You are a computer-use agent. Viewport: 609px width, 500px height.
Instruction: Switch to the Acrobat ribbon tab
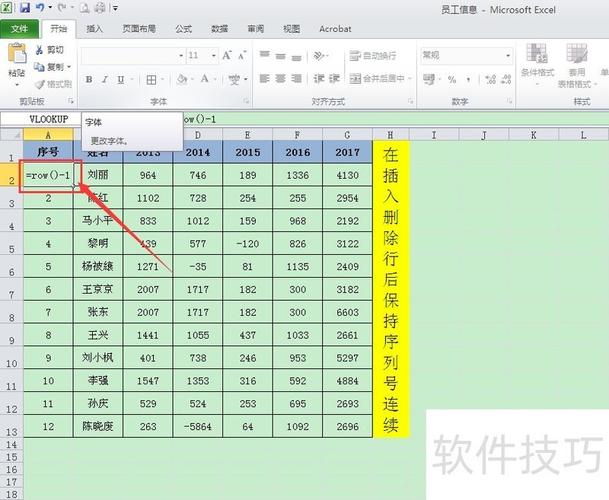pos(335,29)
